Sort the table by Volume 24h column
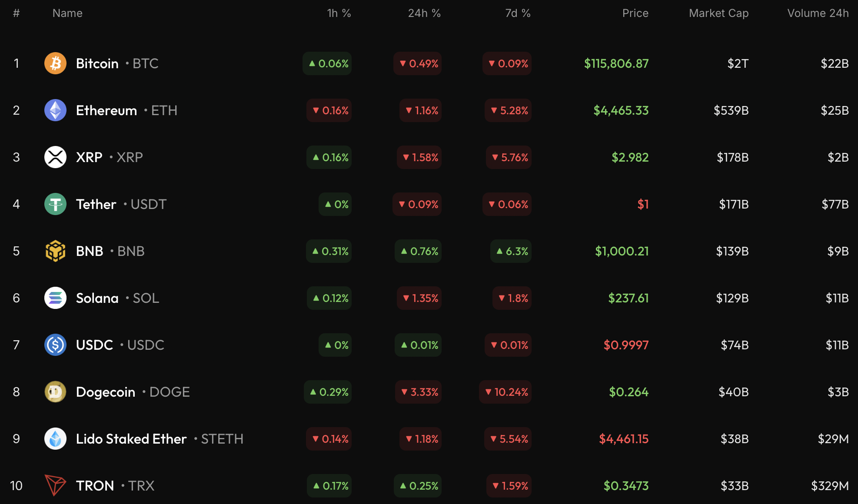 (818, 13)
